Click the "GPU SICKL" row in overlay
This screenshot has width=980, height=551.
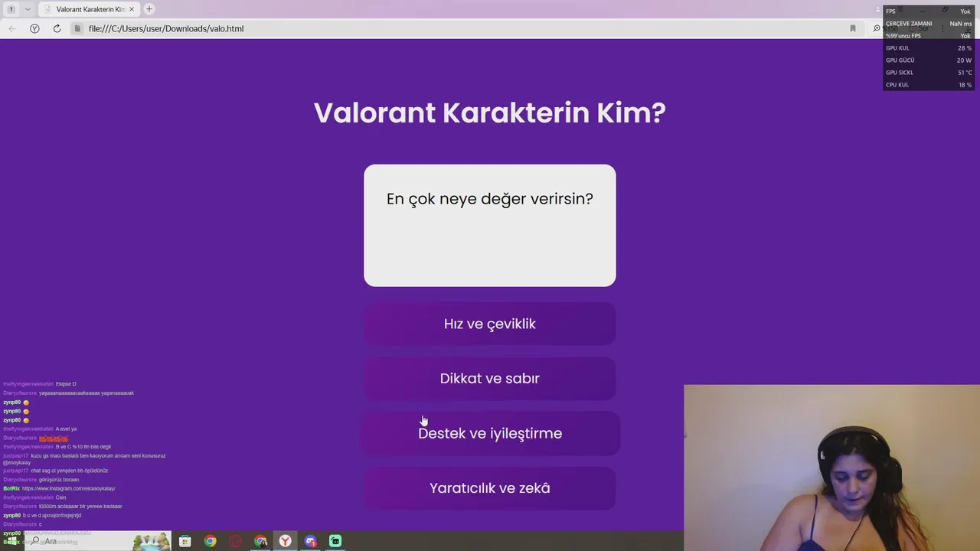click(929, 73)
